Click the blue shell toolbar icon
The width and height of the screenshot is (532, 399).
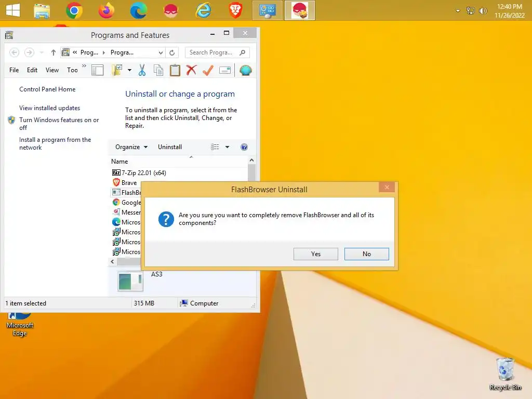tap(245, 70)
